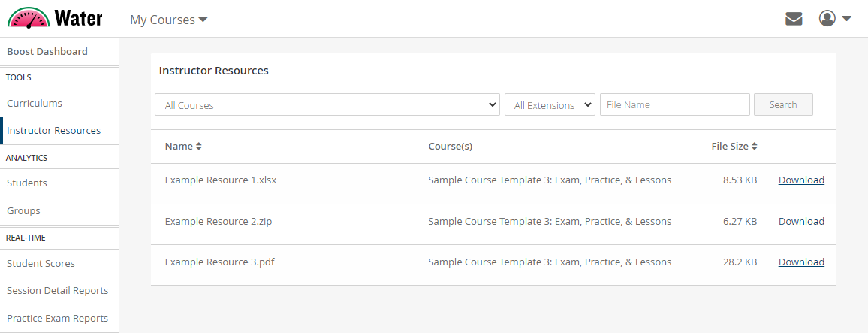View Student Scores in real-time
This screenshot has width=868, height=333.
click(x=41, y=264)
